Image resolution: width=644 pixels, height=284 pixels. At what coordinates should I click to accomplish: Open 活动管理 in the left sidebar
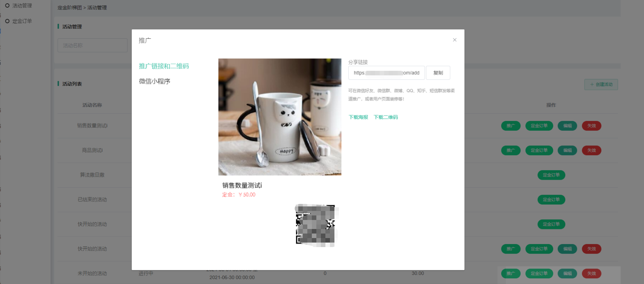(x=22, y=6)
